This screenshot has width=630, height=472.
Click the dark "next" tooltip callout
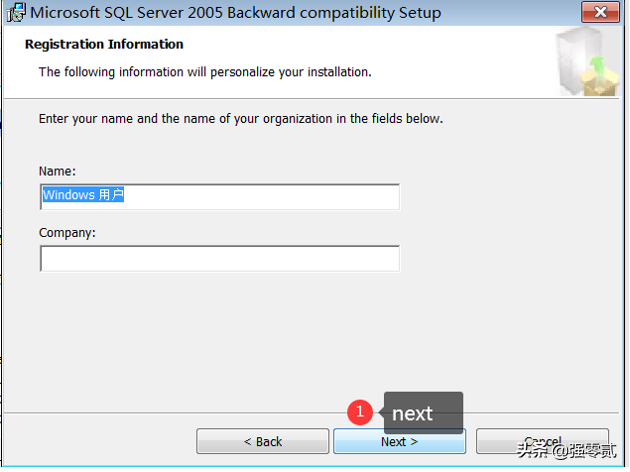423,413
